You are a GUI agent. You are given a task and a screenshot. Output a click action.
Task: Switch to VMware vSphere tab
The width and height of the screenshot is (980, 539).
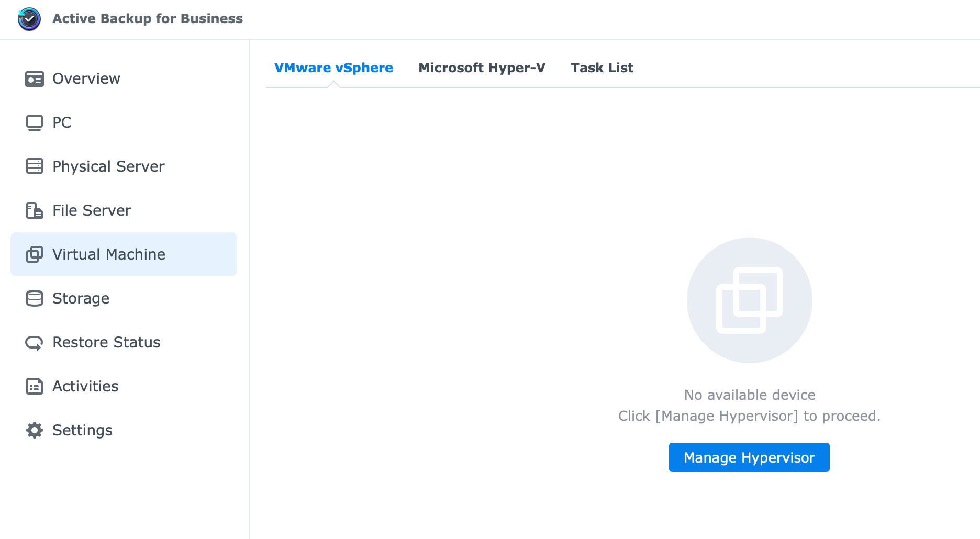[333, 68]
